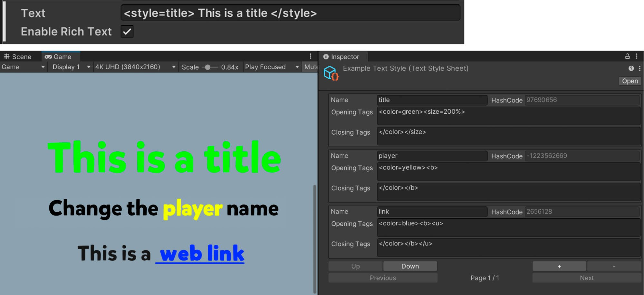Screen dimensions: 644x295
Task: Toggle the Enable Rich Text checkbox
Action: 127,32
